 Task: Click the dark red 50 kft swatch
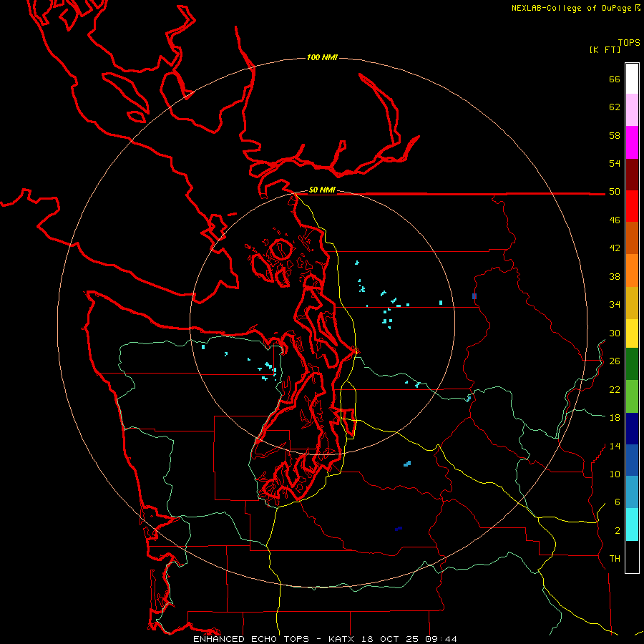coord(632,175)
